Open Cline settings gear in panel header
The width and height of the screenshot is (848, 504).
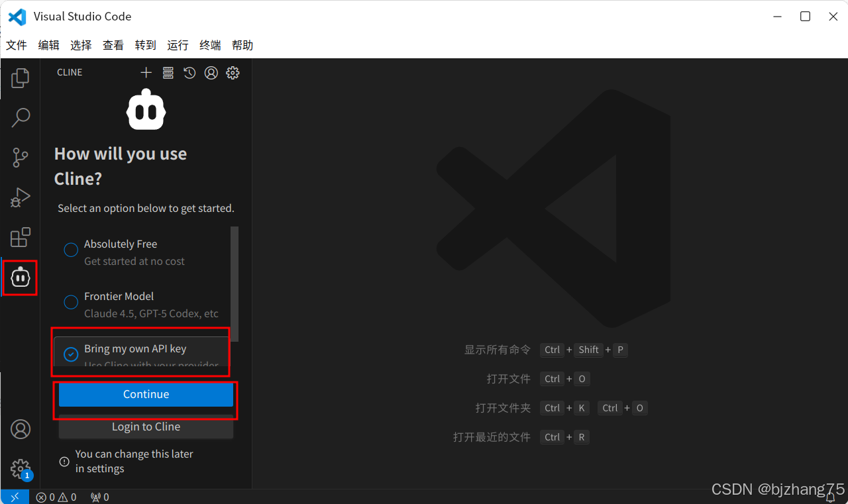tap(233, 73)
